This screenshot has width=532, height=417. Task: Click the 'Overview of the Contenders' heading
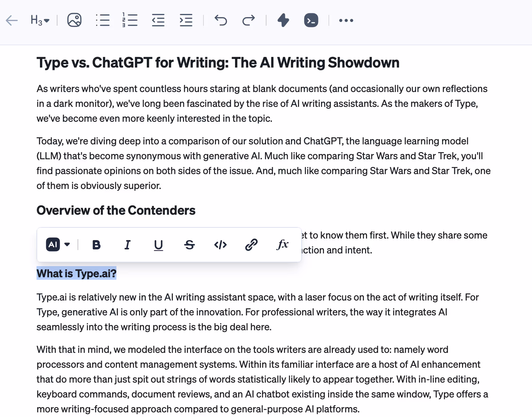tap(116, 210)
